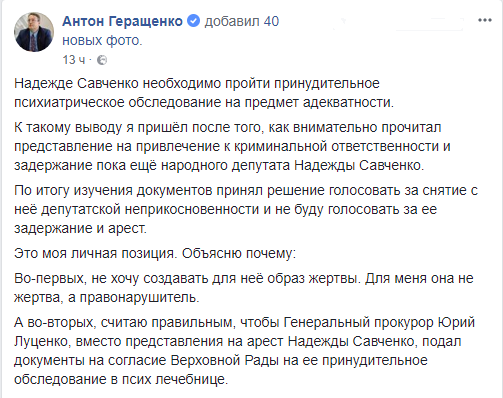Click the globe public-audience icon

click(102, 60)
